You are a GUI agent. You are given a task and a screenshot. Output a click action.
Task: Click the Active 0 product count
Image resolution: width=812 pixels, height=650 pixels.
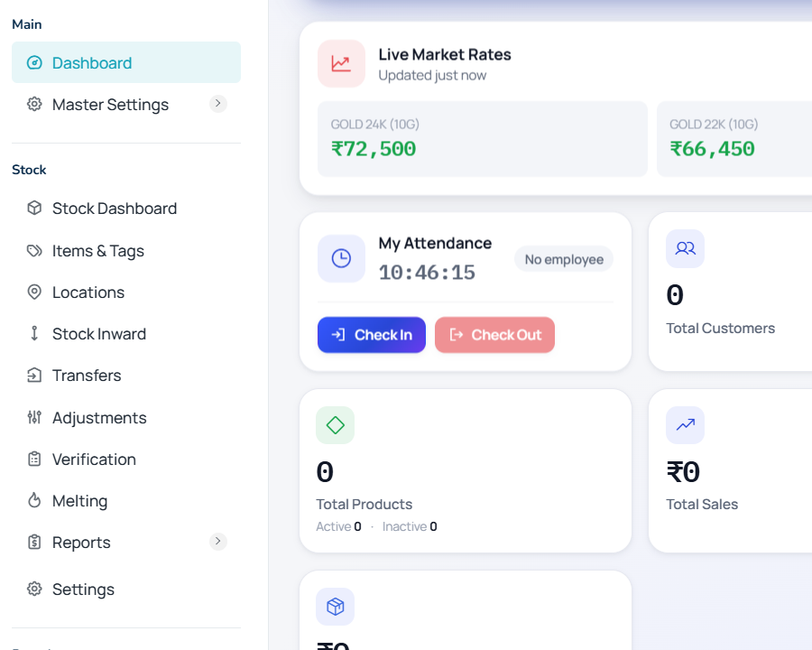point(338,526)
